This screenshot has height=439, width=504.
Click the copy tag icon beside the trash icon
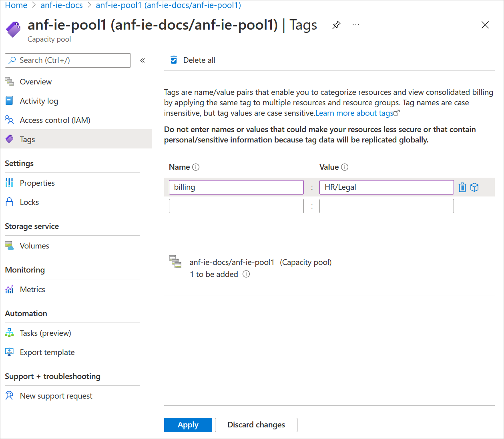click(x=475, y=187)
